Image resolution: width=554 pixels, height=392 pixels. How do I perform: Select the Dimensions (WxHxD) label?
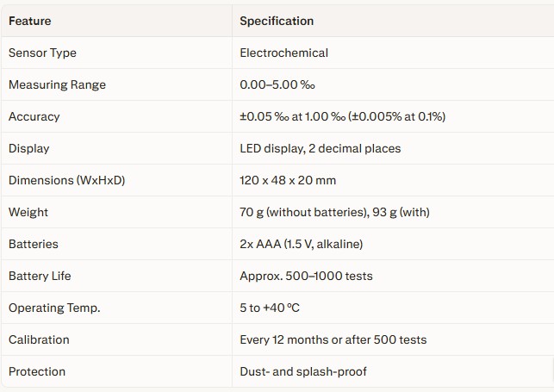66,180
